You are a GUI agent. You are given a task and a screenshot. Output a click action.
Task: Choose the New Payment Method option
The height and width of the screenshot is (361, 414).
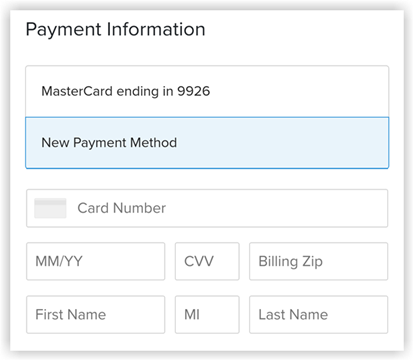tap(207, 143)
